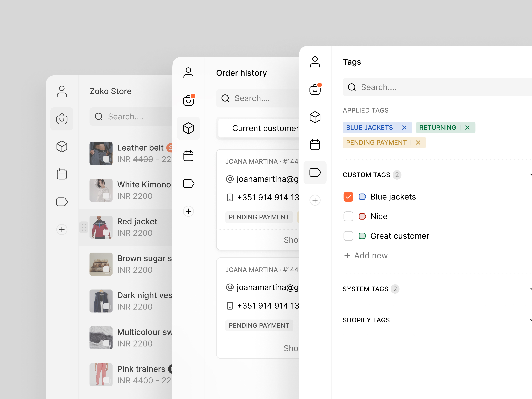Select shopping bag icon in Zoko Store sidebar
Screen dimensions: 532x399
(x=62, y=119)
